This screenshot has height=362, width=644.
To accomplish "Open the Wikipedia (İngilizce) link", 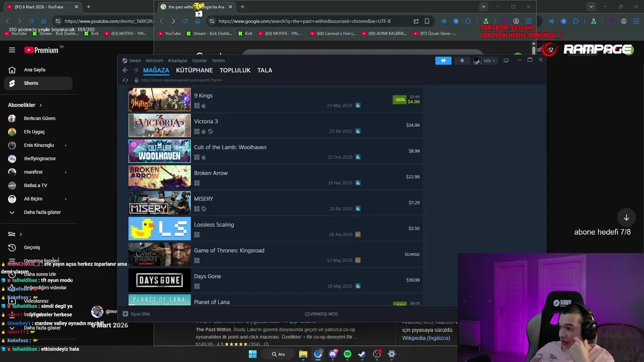I will pyautogui.click(x=426, y=338).
